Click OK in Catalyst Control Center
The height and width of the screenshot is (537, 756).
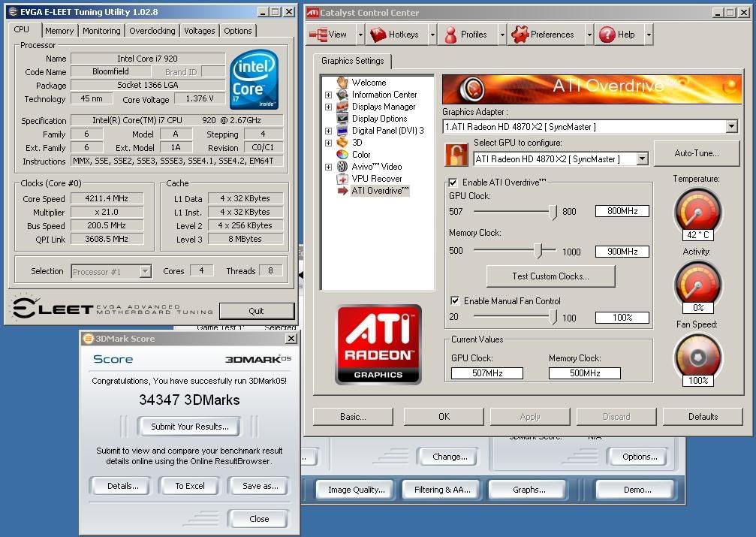(x=444, y=416)
